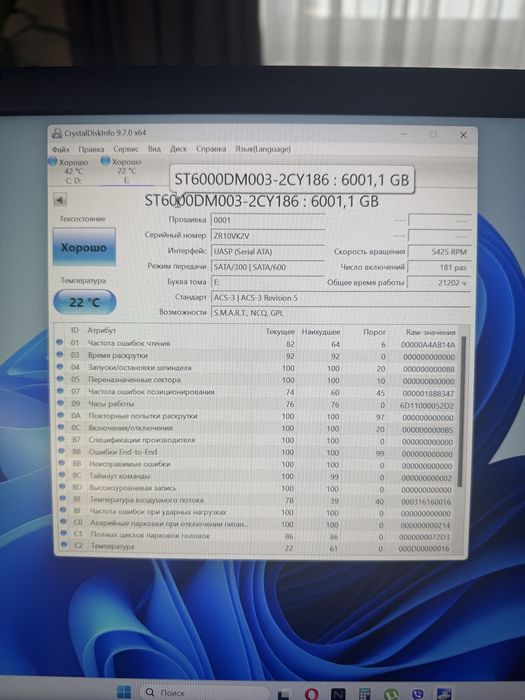Select the E: disk at 22 °C
Screen dimensions: 525x700
click(125, 171)
